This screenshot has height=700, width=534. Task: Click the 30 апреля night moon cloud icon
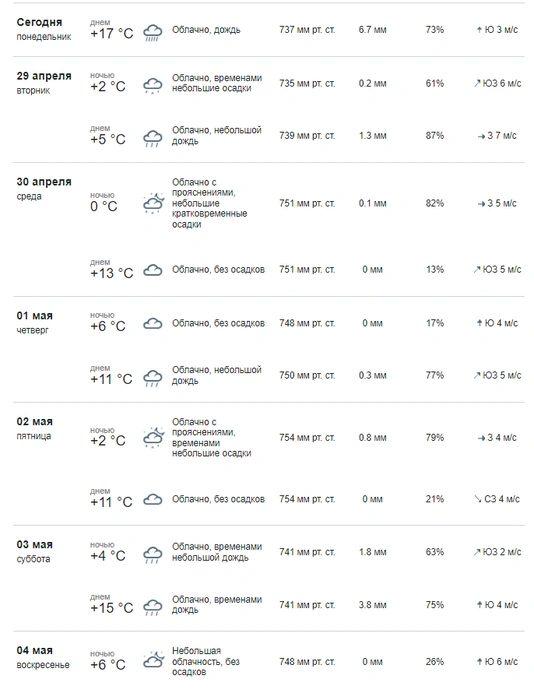pos(153,203)
